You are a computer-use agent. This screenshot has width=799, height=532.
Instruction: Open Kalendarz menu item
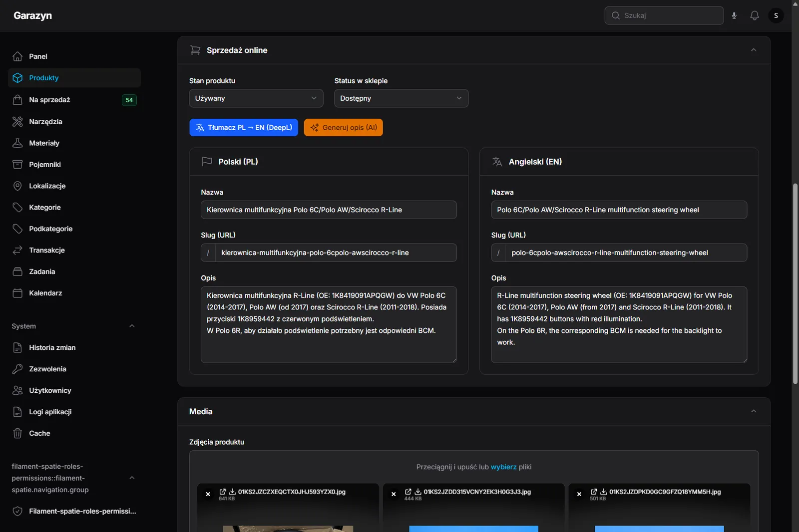(x=74, y=293)
